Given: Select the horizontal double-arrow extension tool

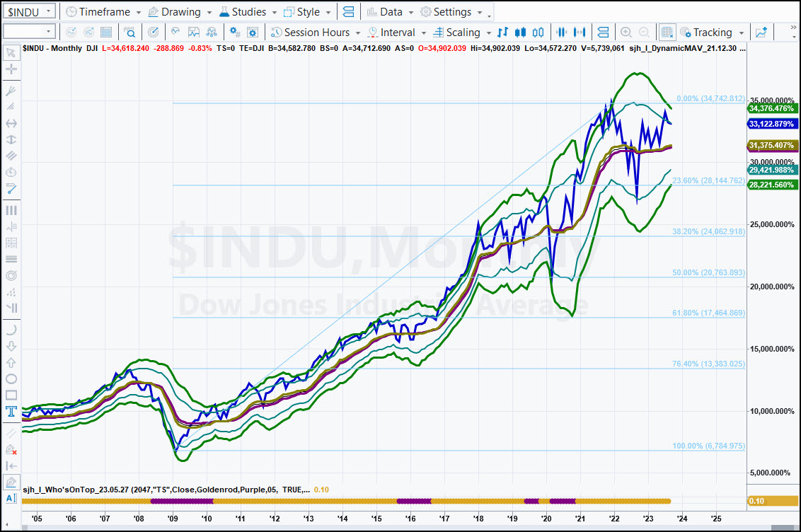Looking at the screenshot, I should 11,124.
